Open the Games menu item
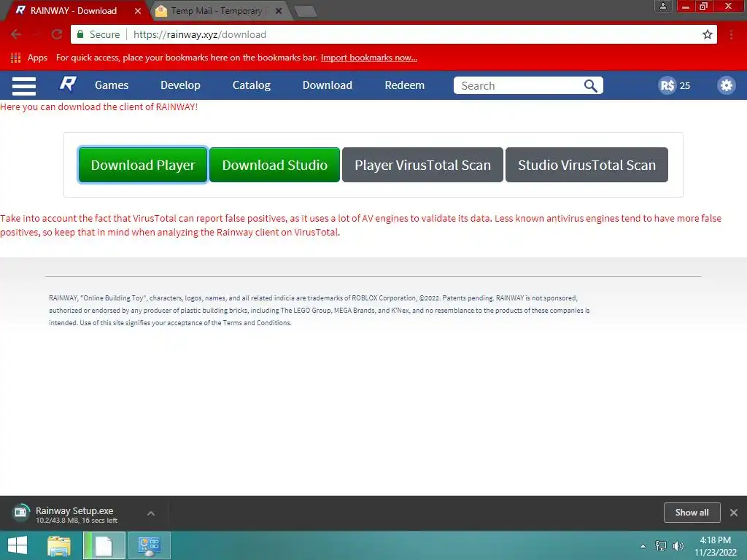The image size is (747, 560). [112, 85]
